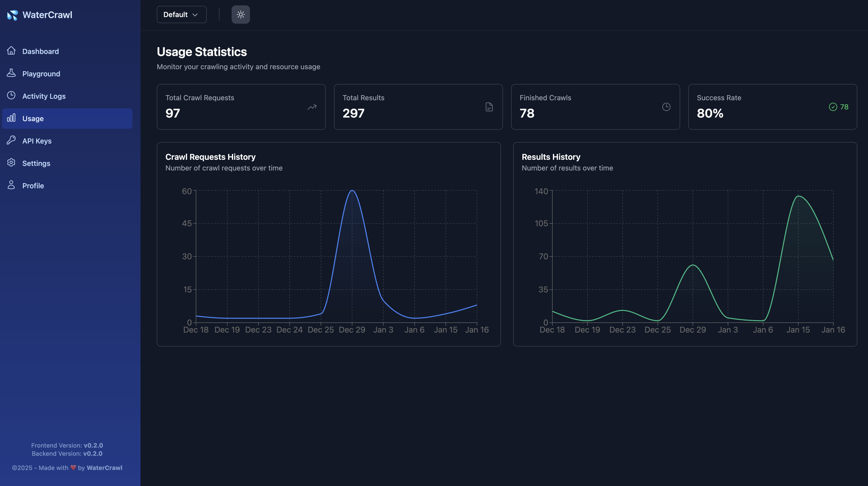Click the Activity Logs clock icon
Viewport: 868px width, 486px height.
[11, 95]
